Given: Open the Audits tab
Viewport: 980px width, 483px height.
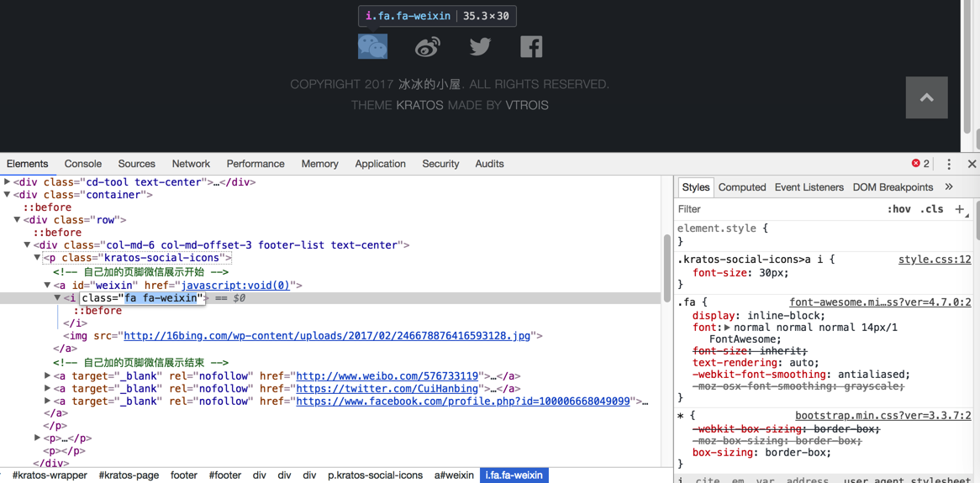Looking at the screenshot, I should [489, 164].
